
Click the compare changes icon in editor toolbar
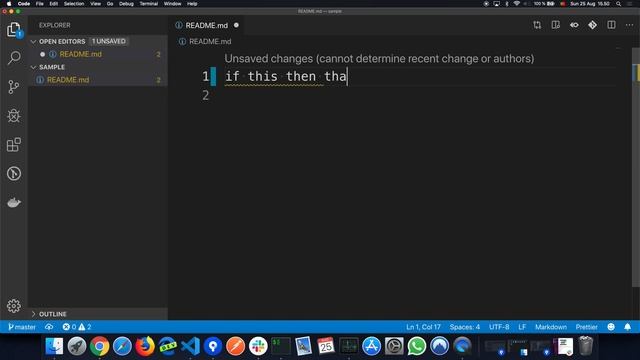pos(537,25)
